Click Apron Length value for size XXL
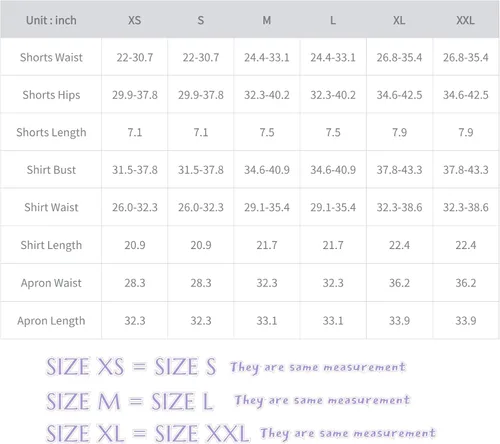500x444 pixels. (x=466, y=321)
